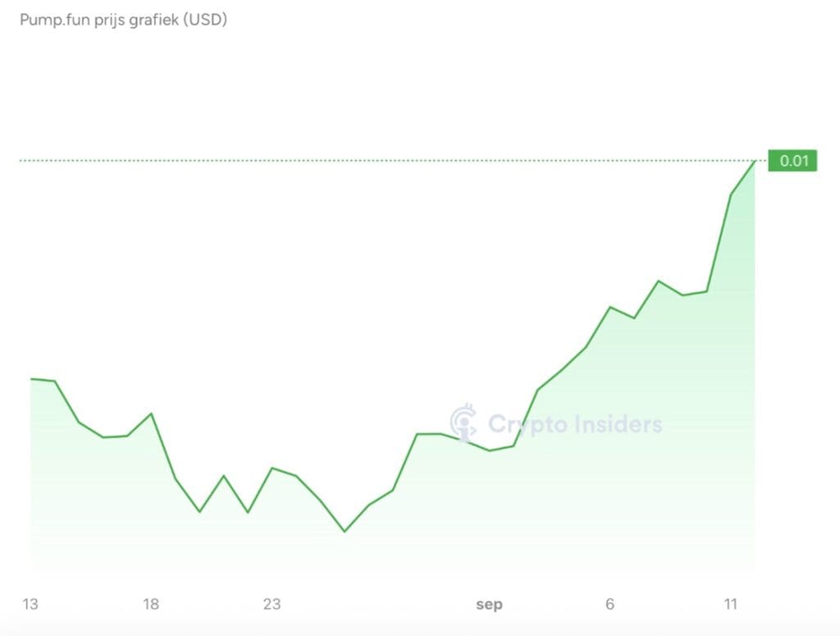
Task: Select the 11 date label on x-axis
Action: [731, 604]
